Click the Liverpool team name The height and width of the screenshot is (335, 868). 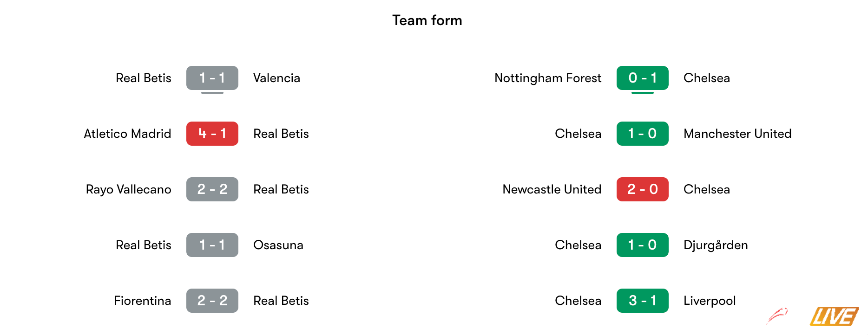pos(710,301)
